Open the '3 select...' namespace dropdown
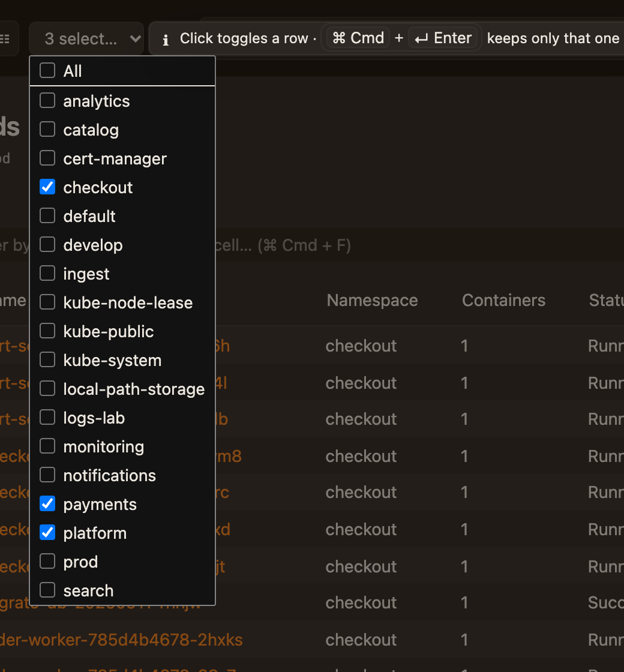Image resolution: width=624 pixels, height=672 pixels. tap(86, 38)
